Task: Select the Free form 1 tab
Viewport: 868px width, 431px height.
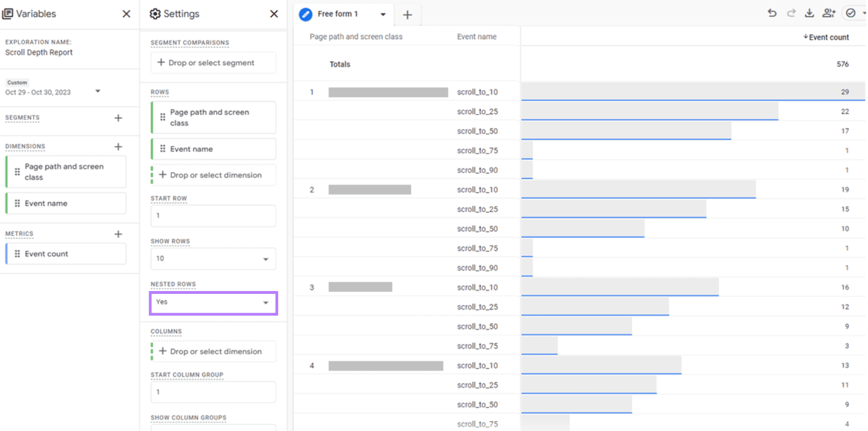Action: coord(337,14)
